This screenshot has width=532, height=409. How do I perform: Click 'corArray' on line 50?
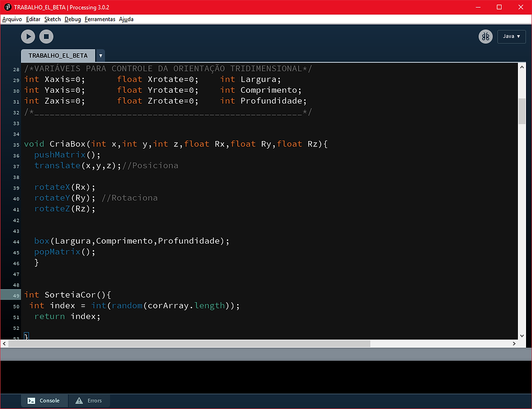click(x=168, y=306)
